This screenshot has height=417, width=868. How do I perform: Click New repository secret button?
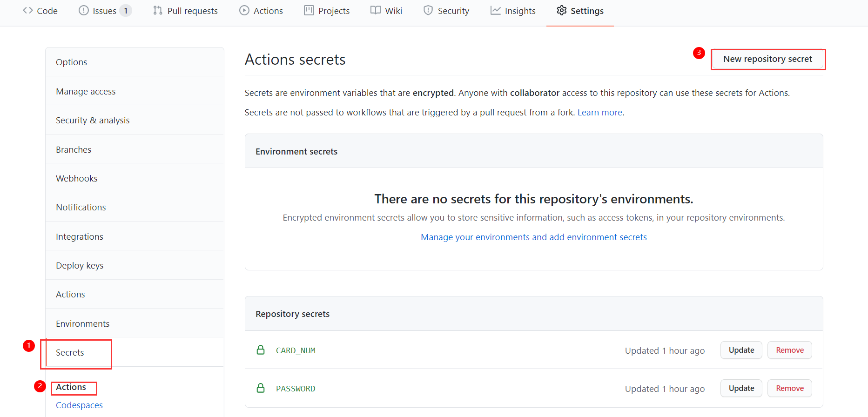click(x=767, y=59)
